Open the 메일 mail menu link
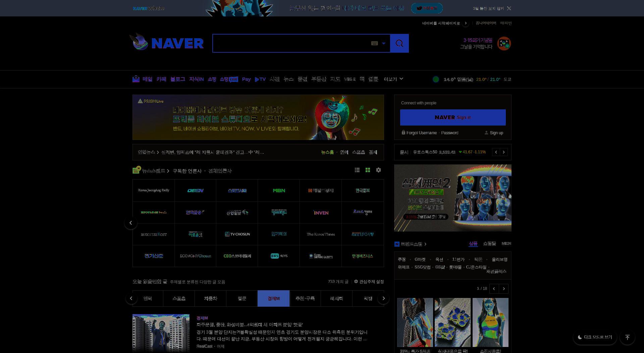 147,79
